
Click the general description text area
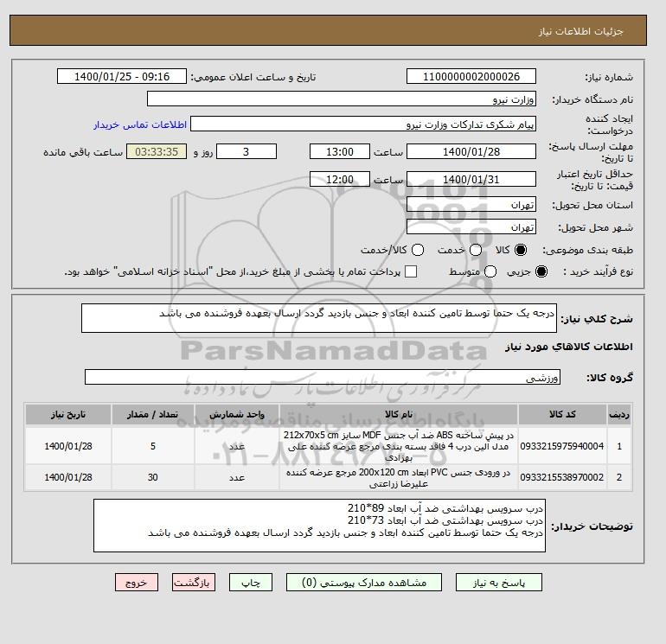click(x=319, y=318)
